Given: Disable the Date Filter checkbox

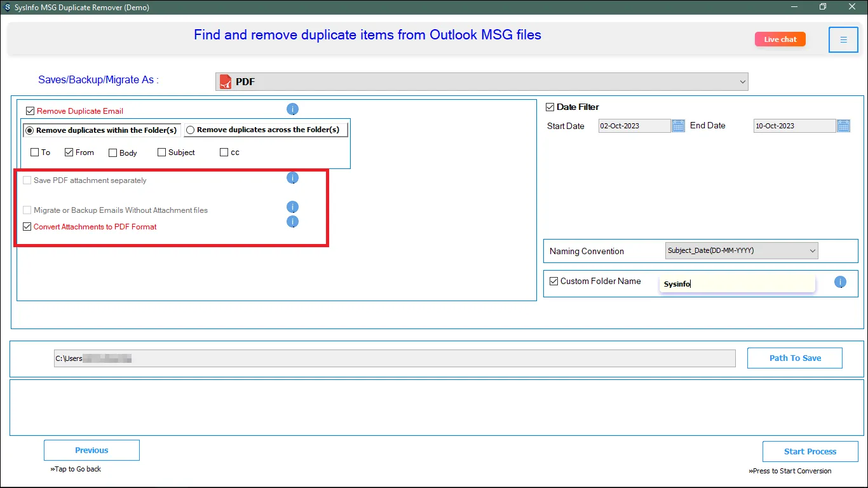Looking at the screenshot, I should tap(550, 107).
